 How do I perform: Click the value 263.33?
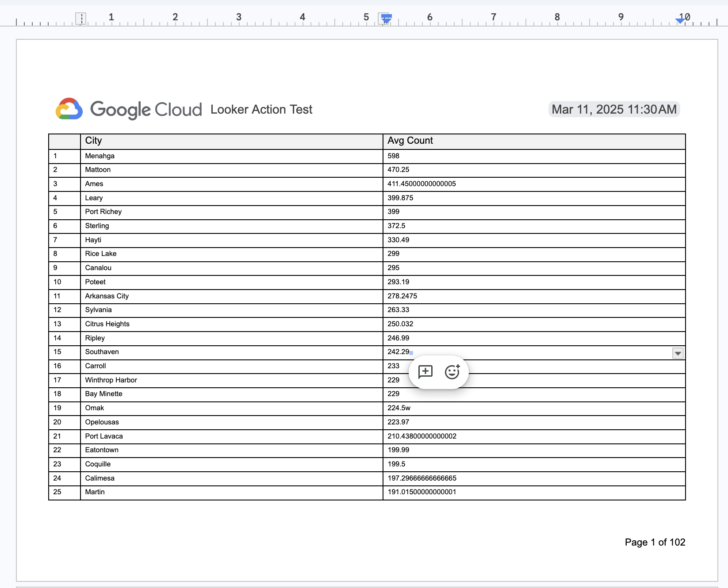398,310
